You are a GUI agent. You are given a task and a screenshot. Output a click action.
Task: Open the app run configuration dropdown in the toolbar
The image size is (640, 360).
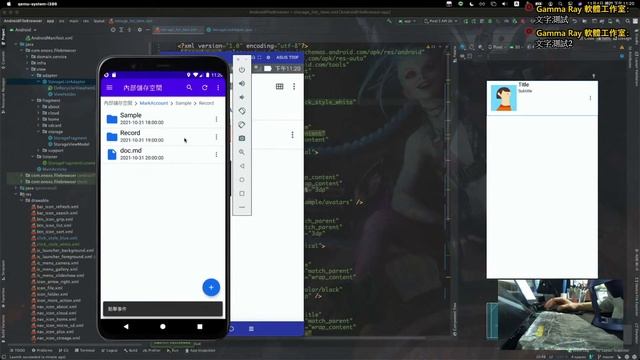click(407, 21)
